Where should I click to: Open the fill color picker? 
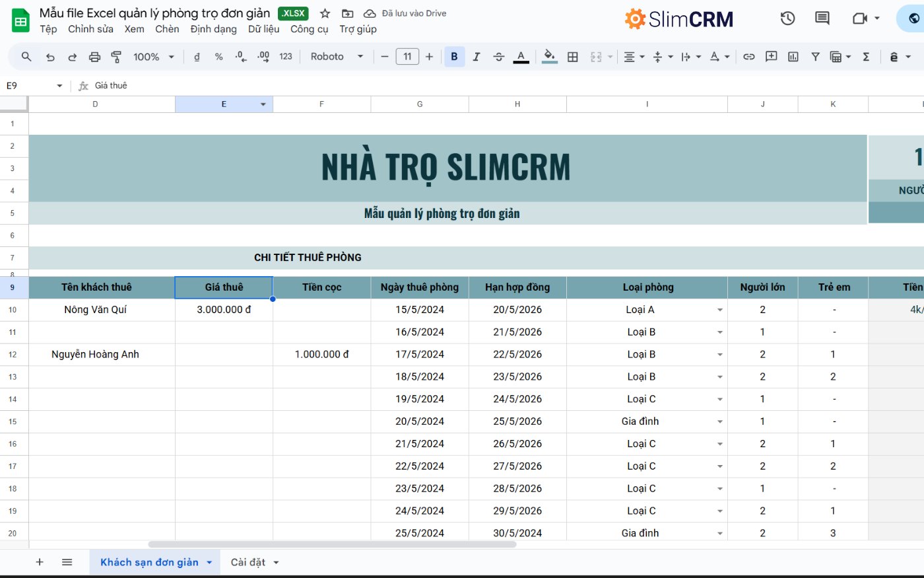[549, 57]
